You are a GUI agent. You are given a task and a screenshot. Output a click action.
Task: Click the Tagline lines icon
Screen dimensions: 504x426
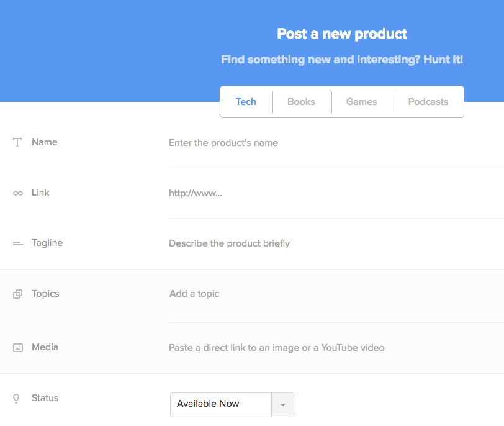(17, 243)
